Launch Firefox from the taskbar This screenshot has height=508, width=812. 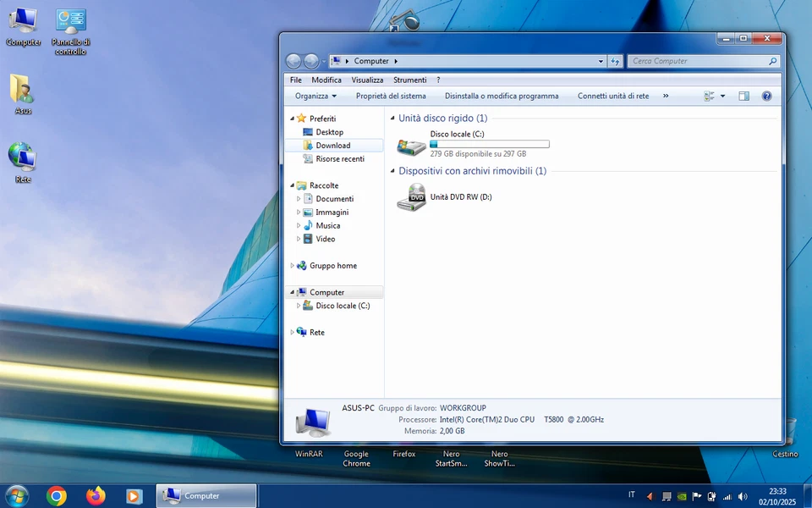[96, 496]
